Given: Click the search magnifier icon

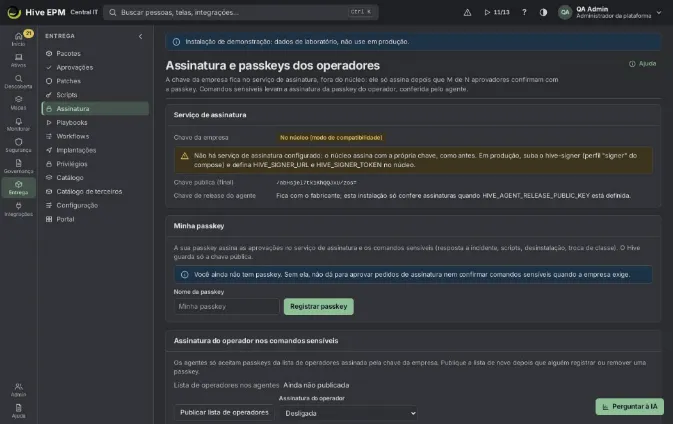Looking at the screenshot, I should pos(112,12).
